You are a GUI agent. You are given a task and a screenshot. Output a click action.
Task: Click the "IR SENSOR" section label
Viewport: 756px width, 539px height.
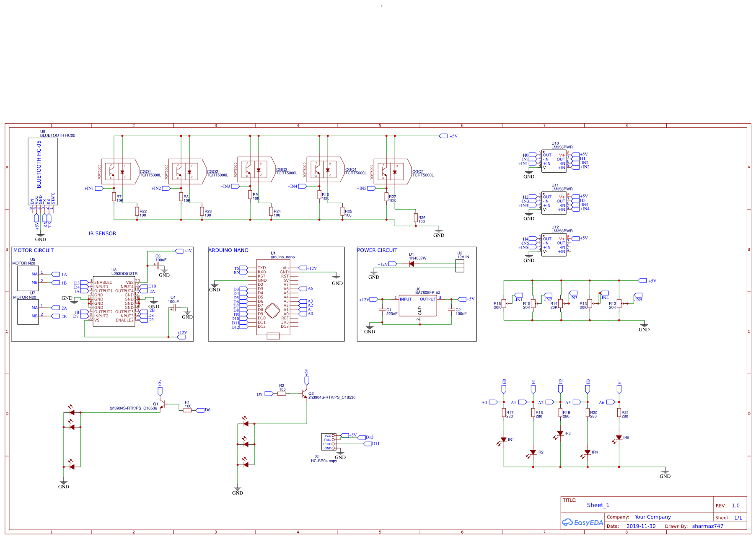click(x=102, y=233)
